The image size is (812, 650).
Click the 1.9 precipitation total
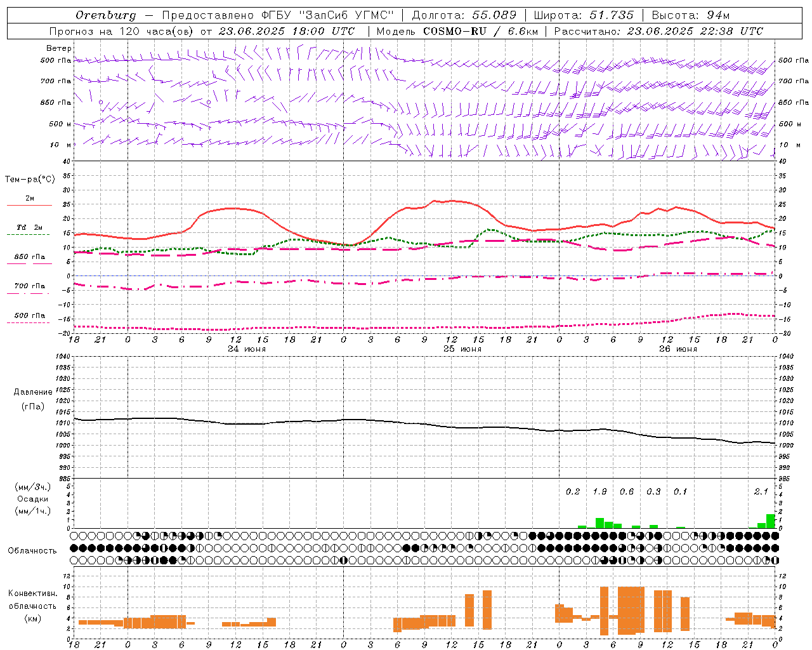pos(599,491)
